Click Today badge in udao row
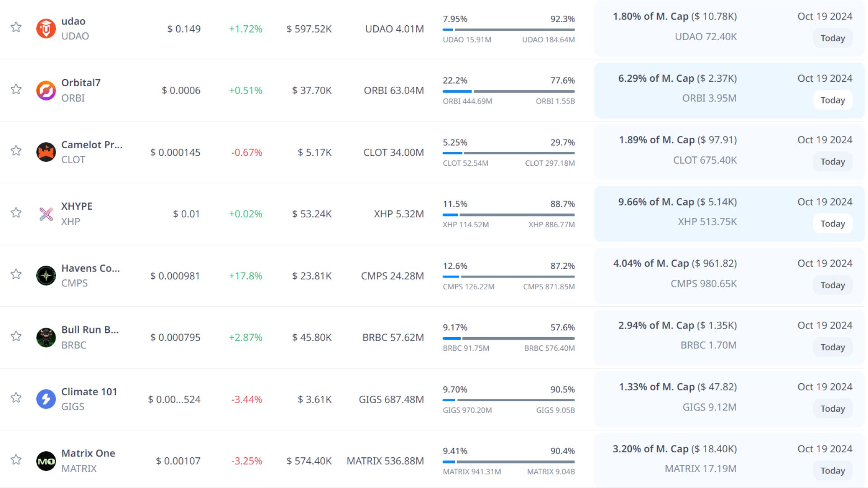The width and height of the screenshot is (868, 488). (832, 38)
